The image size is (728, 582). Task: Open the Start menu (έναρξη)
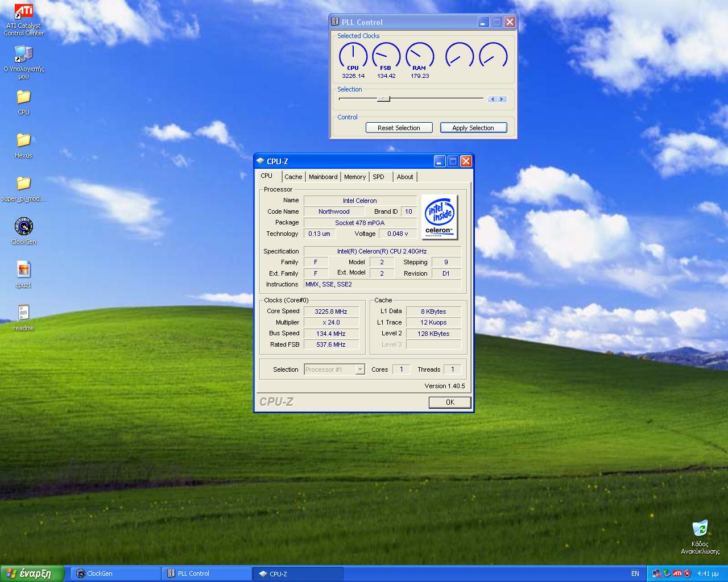pyautogui.click(x=32, y=573)
